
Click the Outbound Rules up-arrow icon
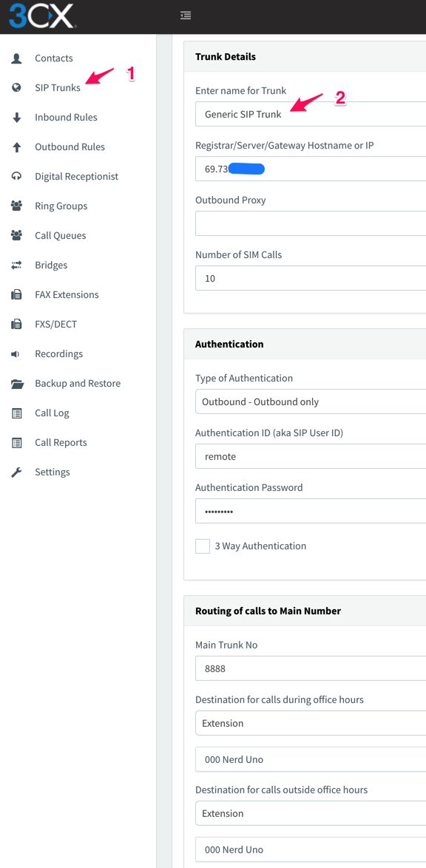[16, 146]
